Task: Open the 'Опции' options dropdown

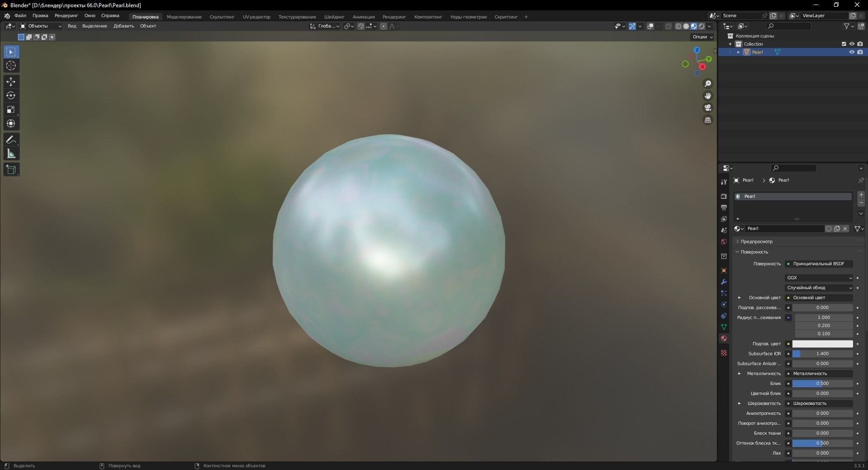Action: [702, 37]
